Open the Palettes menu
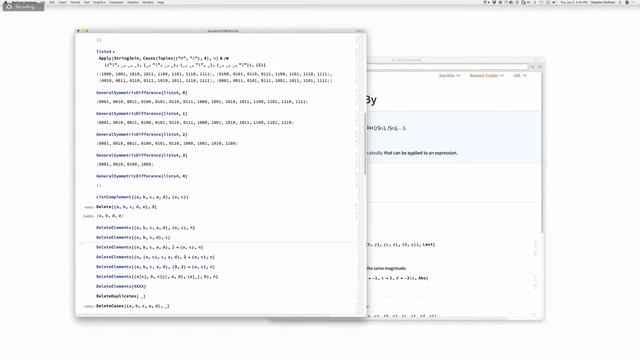The width and height of the screenshot is (640, 360). pyautogui.click(x=133, y=2)
